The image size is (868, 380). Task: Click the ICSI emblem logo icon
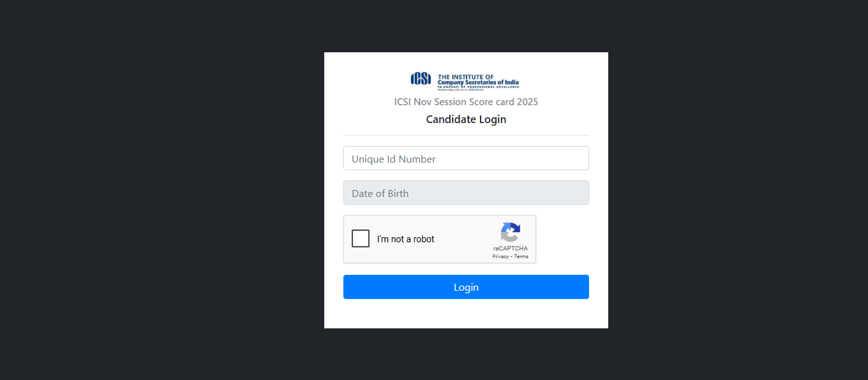click(x=421, y=78)
